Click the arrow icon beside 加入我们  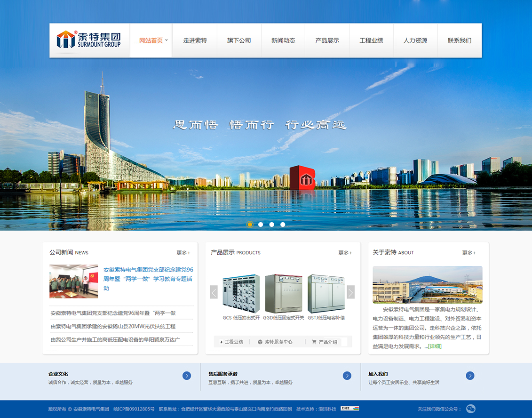(x=470, y=376)
